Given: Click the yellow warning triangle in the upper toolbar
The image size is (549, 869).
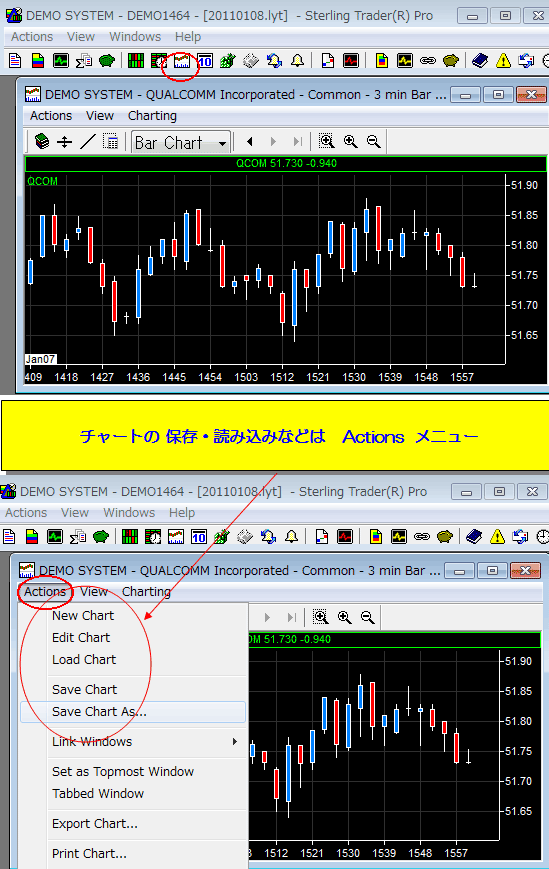Looking at the screenshot, I should click(503, 60).
